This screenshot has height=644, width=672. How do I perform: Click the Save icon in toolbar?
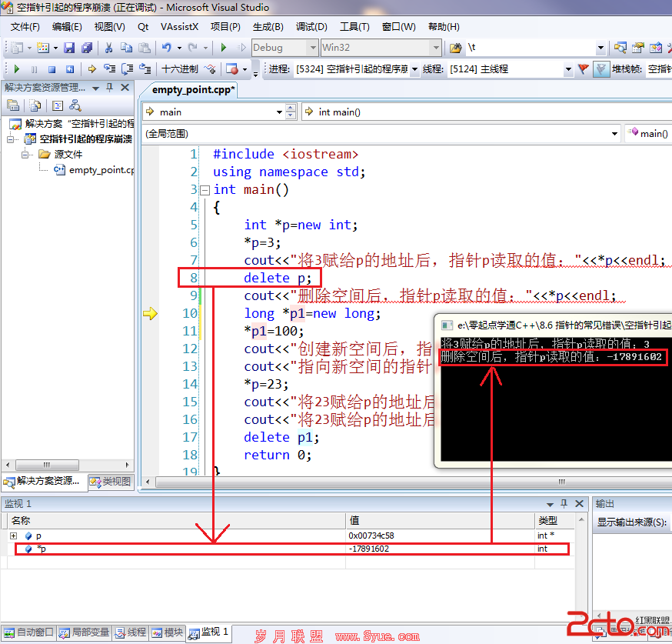(x=69, y=48)
